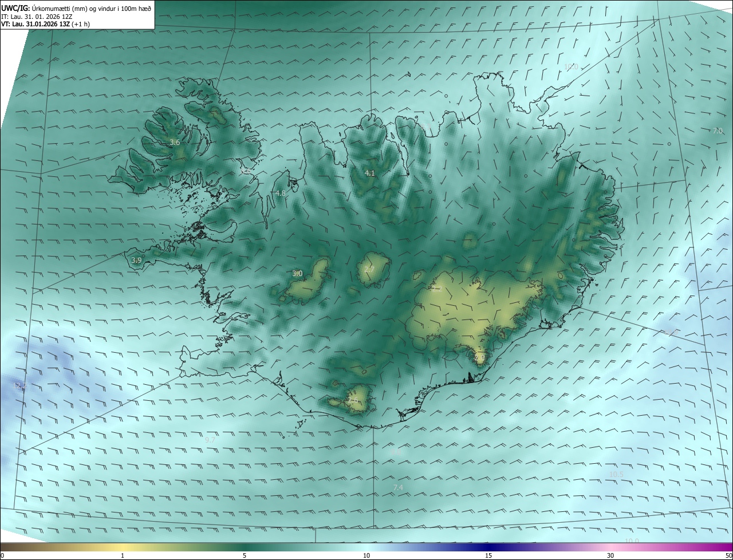Click the 7.0 value at the eastern edge
733x560 pixels.
[718, 131]
